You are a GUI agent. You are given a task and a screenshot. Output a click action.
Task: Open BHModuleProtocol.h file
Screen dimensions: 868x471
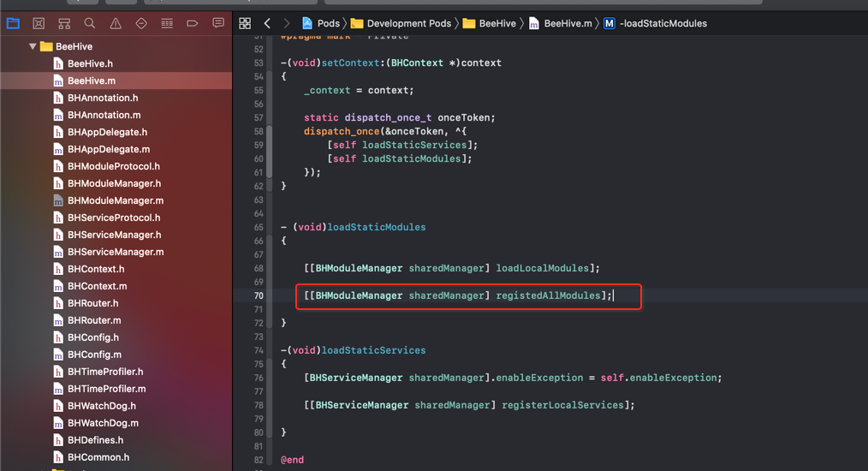click(114, 166)
